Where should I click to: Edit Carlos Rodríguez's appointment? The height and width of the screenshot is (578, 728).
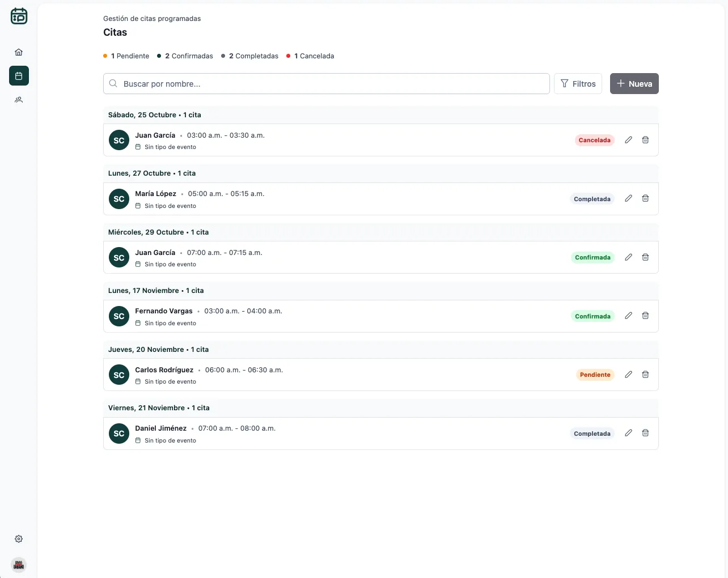point(628,375)
